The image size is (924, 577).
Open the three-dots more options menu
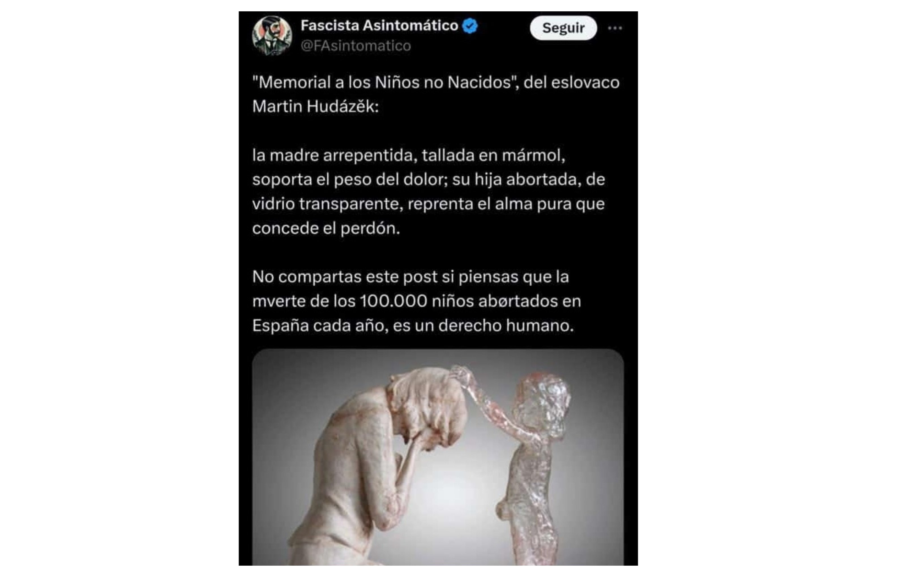[615, 28]
